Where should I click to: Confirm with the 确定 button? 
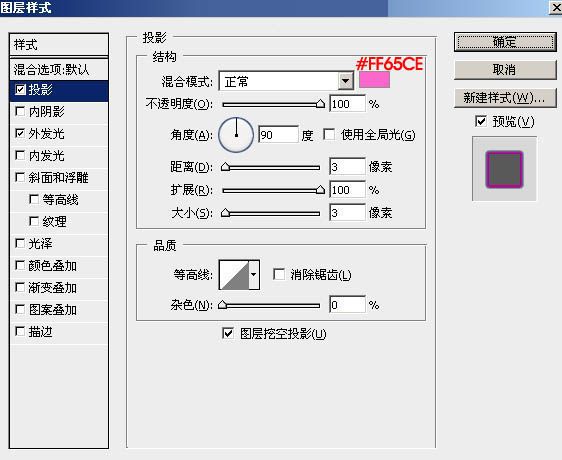pos(505,42)
